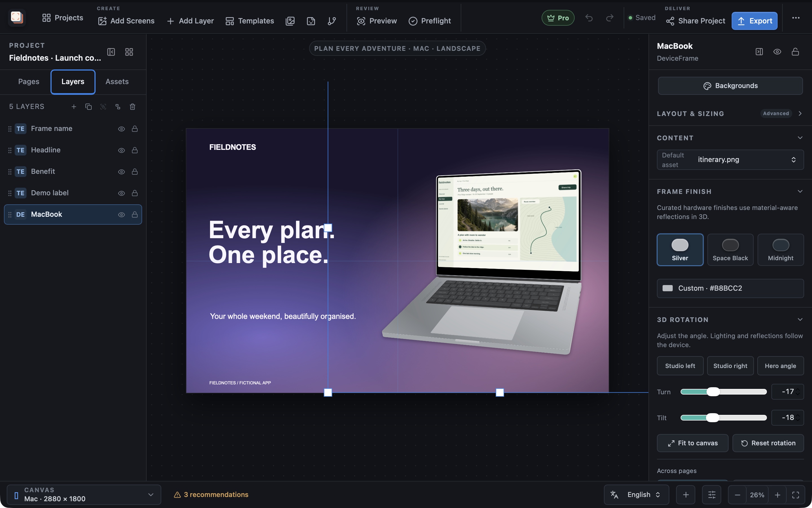Click the image gallery icon in the toolbar
The image size is (812, 508).
point(290,21)
